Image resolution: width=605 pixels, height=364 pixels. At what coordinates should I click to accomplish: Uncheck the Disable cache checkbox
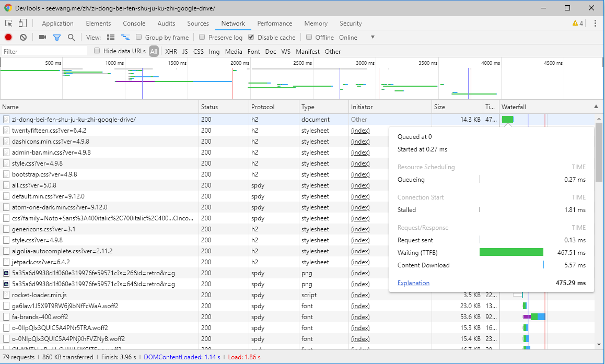(251, 37)
